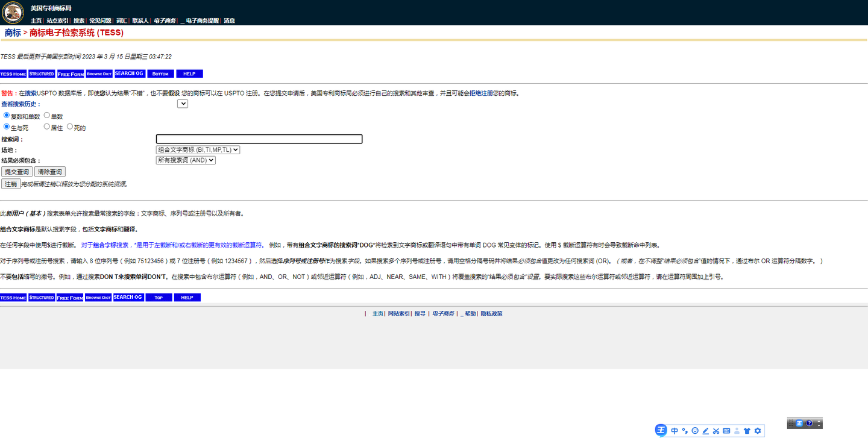Open the IME settings gear icon
Viewport: 868px width, 438px height.
click(758, 431)
